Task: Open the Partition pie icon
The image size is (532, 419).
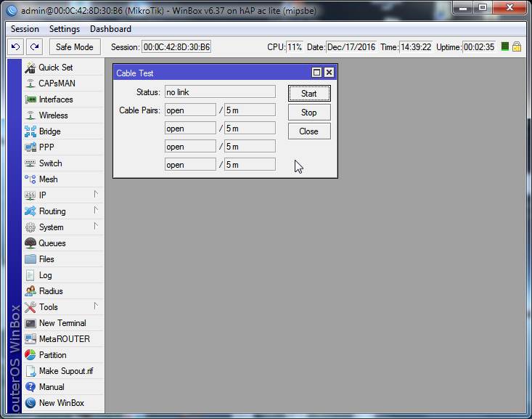Action: tap(30, 355)
